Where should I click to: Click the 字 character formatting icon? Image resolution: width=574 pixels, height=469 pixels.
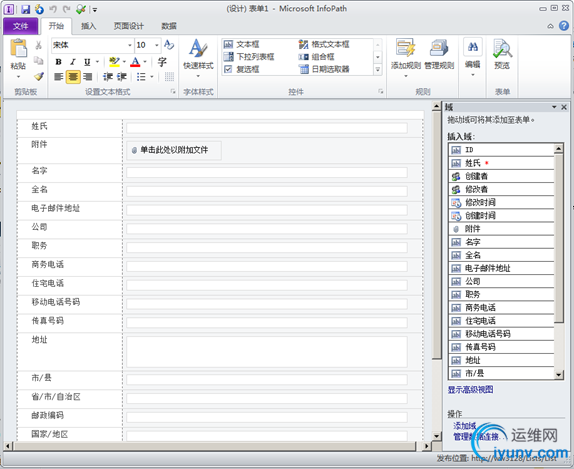(162, 62)
